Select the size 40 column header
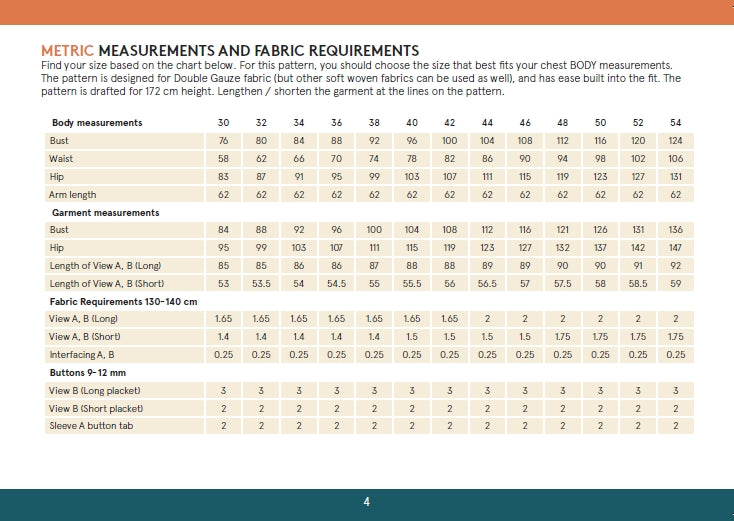Screen dimensions: 734x521 [x=412, y=123]
